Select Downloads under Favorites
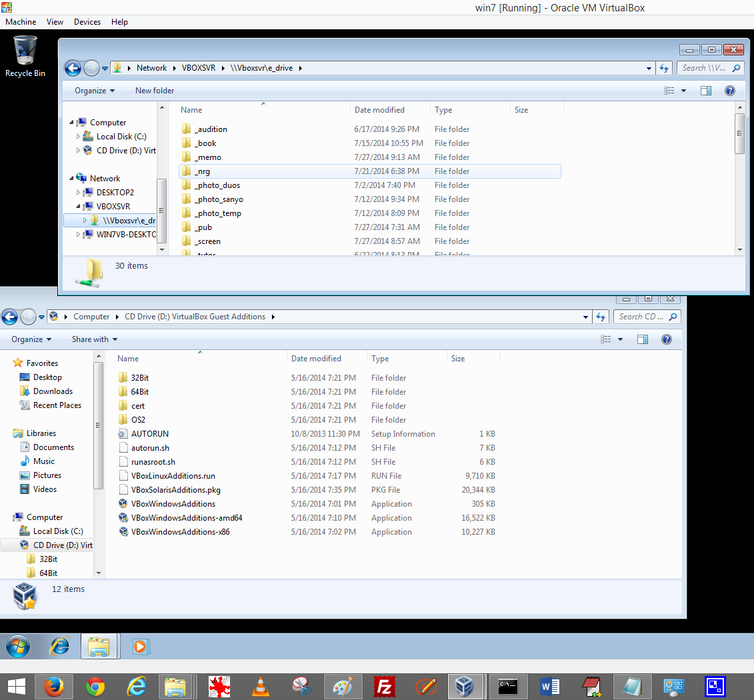The height and width of the screenshot is (700, 754). (x=53, y=391)
